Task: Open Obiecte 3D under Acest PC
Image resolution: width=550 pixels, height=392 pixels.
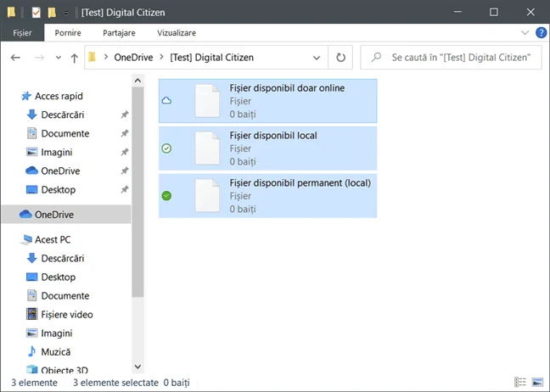Action: (x=65, y=370)
